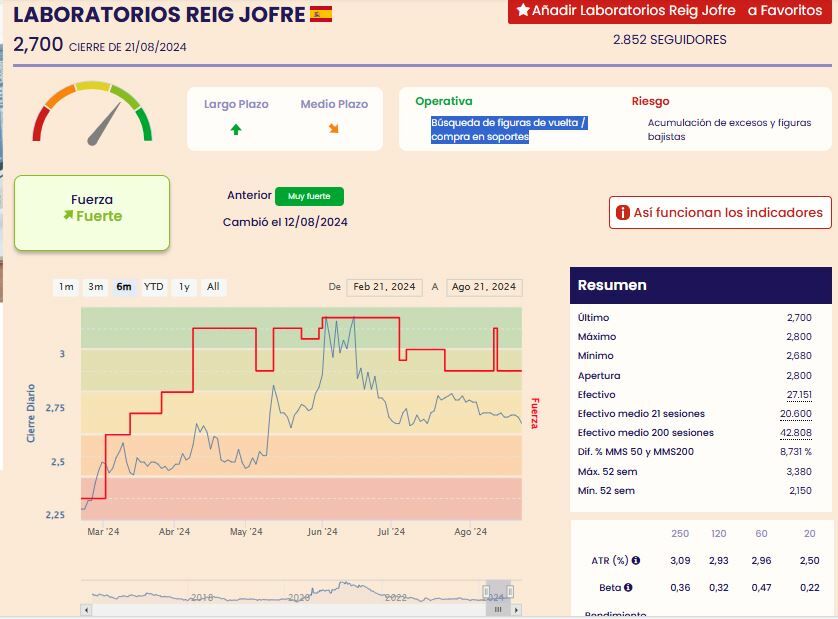Viewport: 838px width, 619px height.
Task: Click the Jun '24 axis label
Action: click(x=322, y=532)
